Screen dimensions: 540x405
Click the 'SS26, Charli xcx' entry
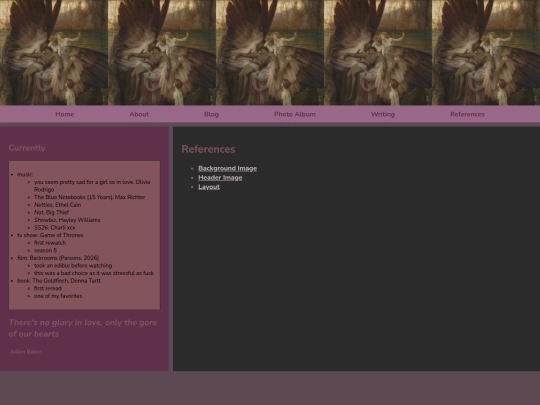point(54,228)
